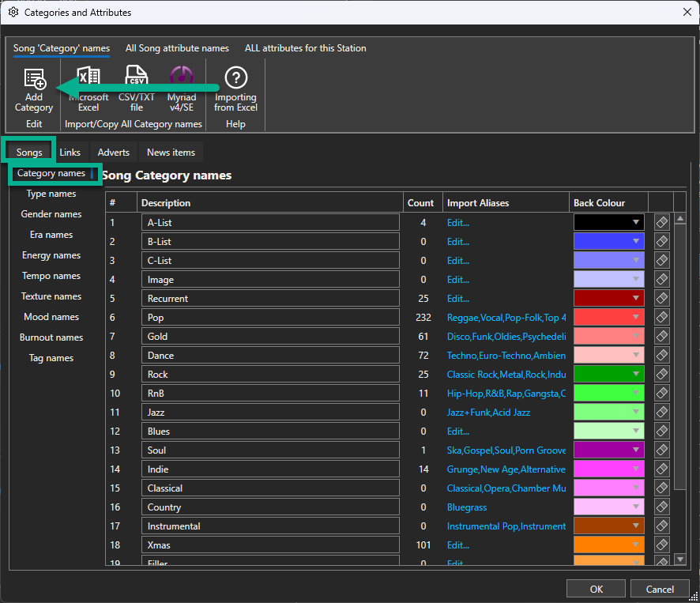Open Bluegrass alias link for Country

[x=467, y=507]
